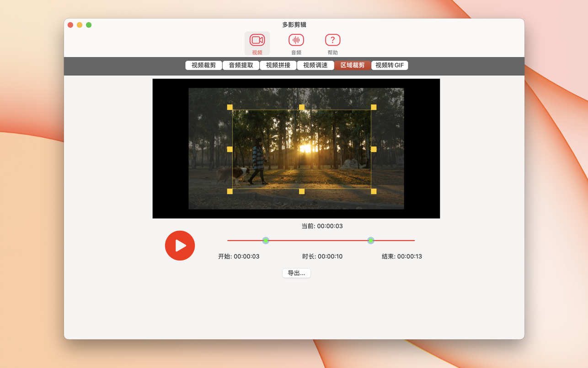Click the 时长: 00:00:10 label
Screen dimensions: 588x368
322,256
